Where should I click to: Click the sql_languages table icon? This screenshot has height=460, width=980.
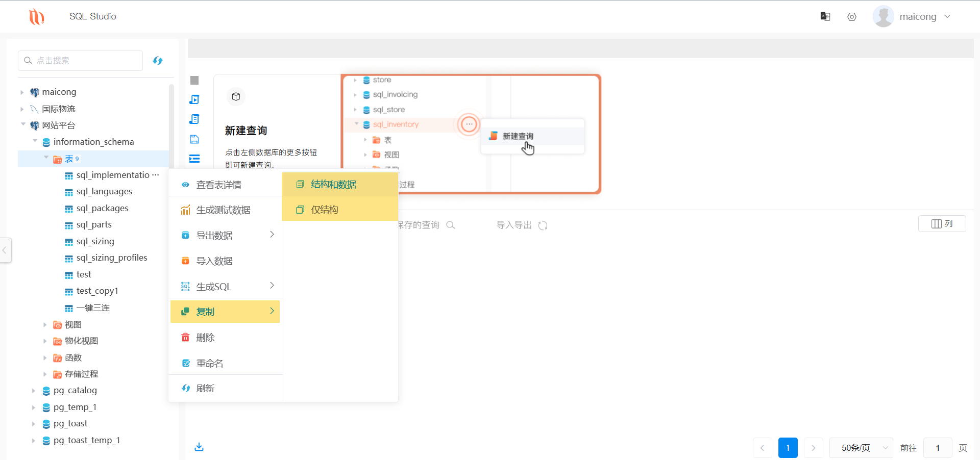(69, 192)
